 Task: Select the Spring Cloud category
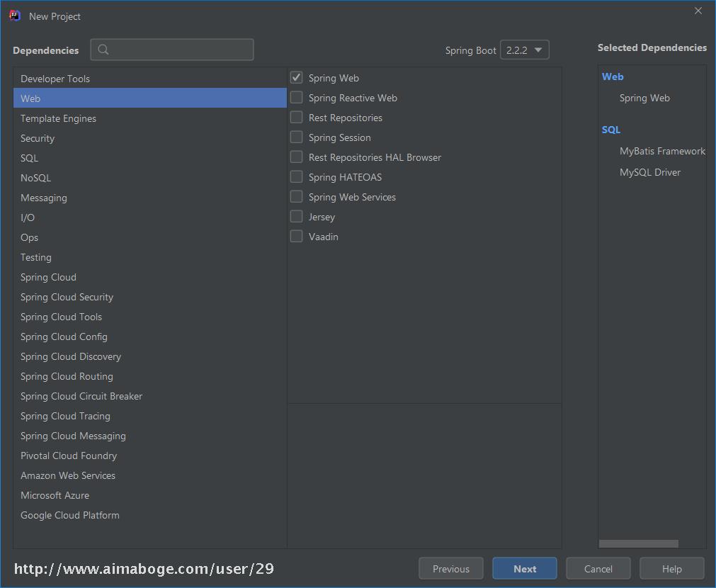[149, 277]
